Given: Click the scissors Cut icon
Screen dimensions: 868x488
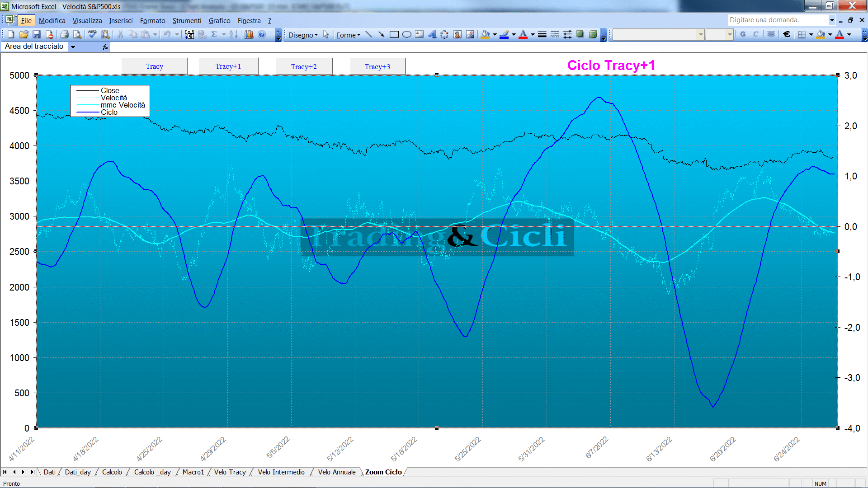Looking at the screenshot, I should (120, 34).
